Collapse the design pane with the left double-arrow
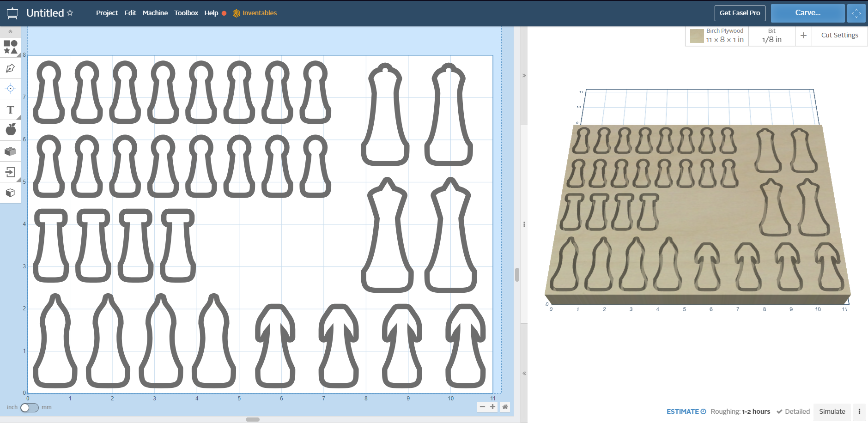868x423 pixels. click(x=524, y=373)
